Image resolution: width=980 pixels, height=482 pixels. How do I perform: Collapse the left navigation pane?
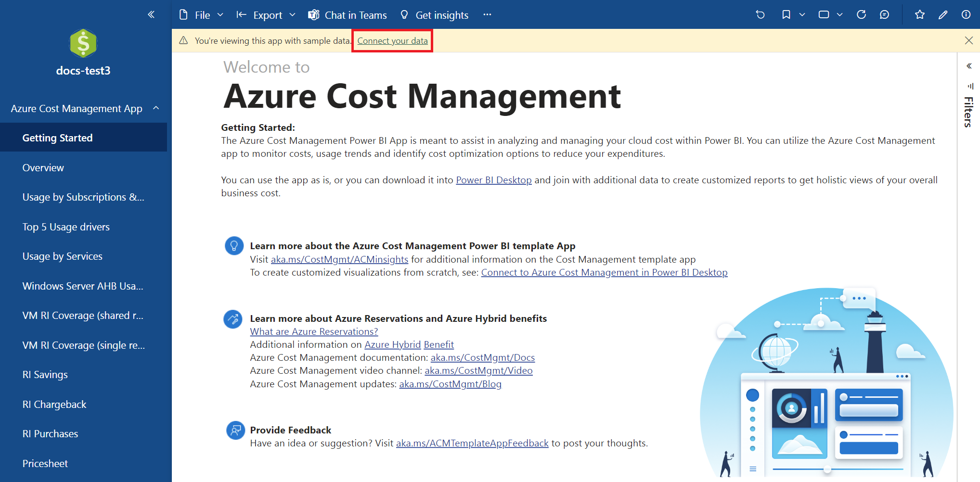151,14
